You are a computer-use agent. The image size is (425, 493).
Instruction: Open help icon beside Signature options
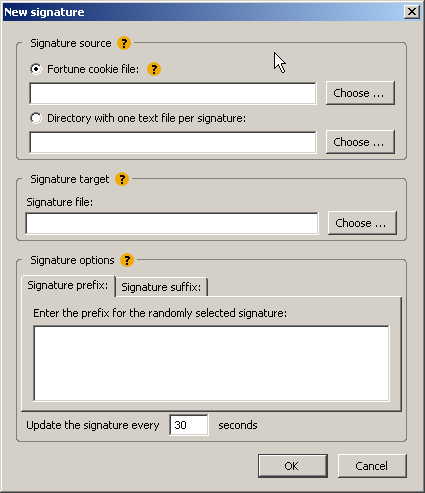click(x=127, y=260)
